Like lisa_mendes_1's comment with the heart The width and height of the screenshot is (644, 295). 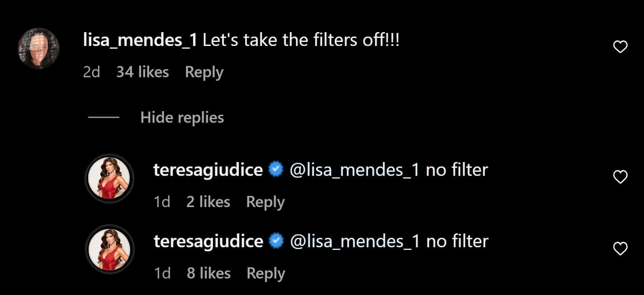point(620,47)
